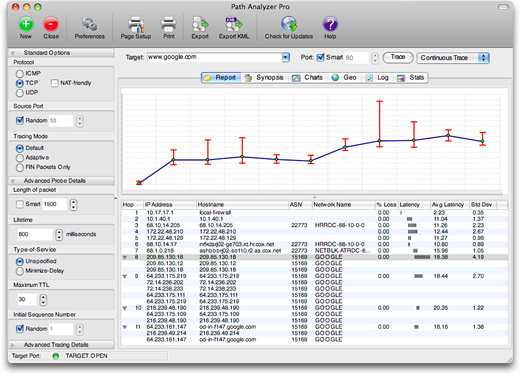The image size is (520, 375).
Task: Open Page Setup printer icon
Action: [x=136, y=24]
